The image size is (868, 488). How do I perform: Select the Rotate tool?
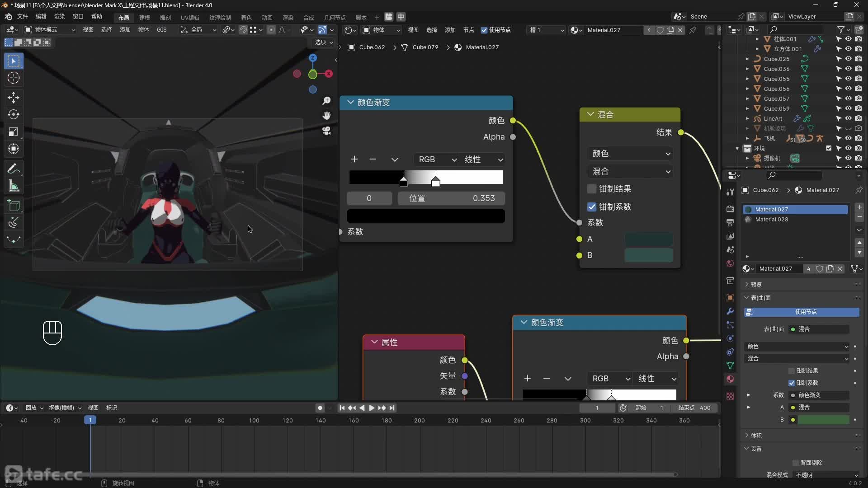click(14, 114)
